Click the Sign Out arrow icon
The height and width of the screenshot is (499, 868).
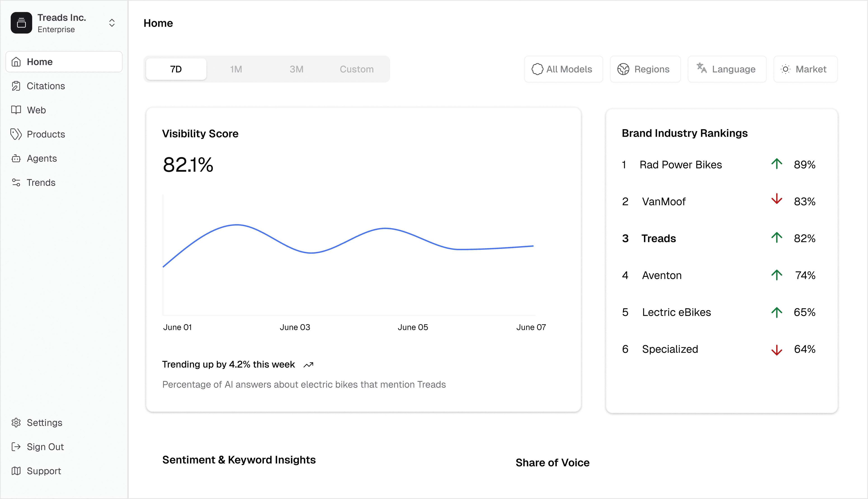16,447
